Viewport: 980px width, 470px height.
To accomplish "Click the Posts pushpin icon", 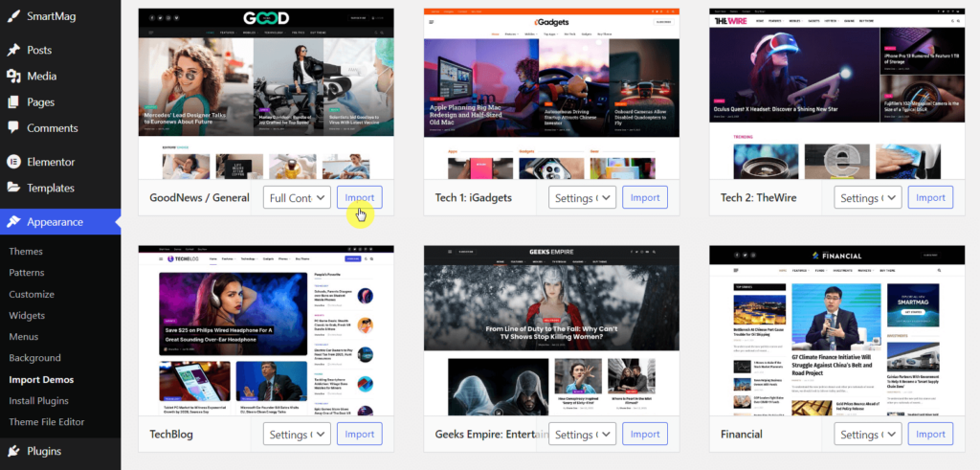I will (x=13, y=50).
